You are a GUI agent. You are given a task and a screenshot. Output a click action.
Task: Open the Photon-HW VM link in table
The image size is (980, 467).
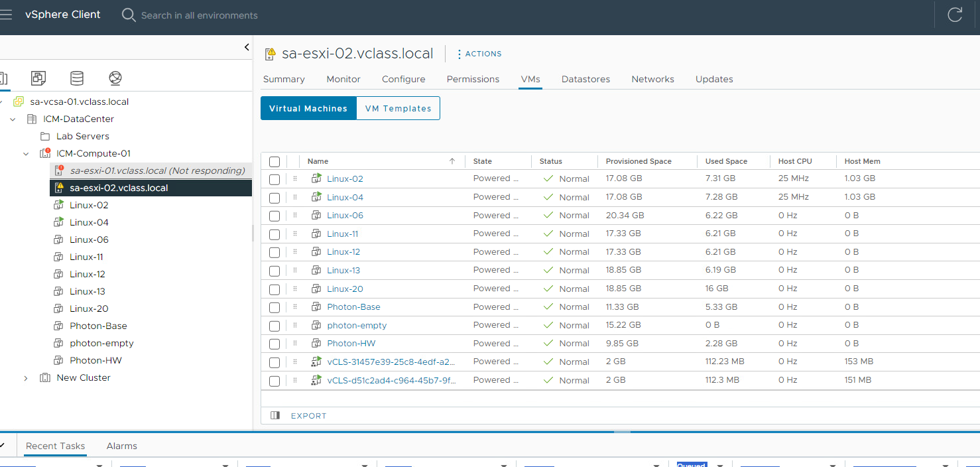tap(351, 343)
